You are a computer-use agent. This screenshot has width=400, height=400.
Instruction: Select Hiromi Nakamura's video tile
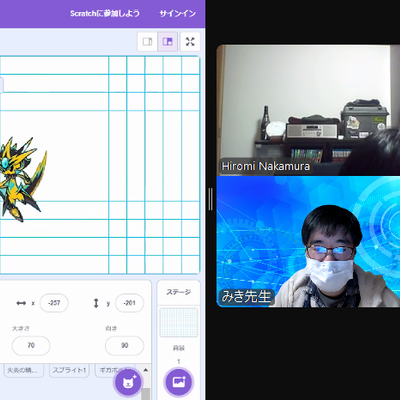308,110
